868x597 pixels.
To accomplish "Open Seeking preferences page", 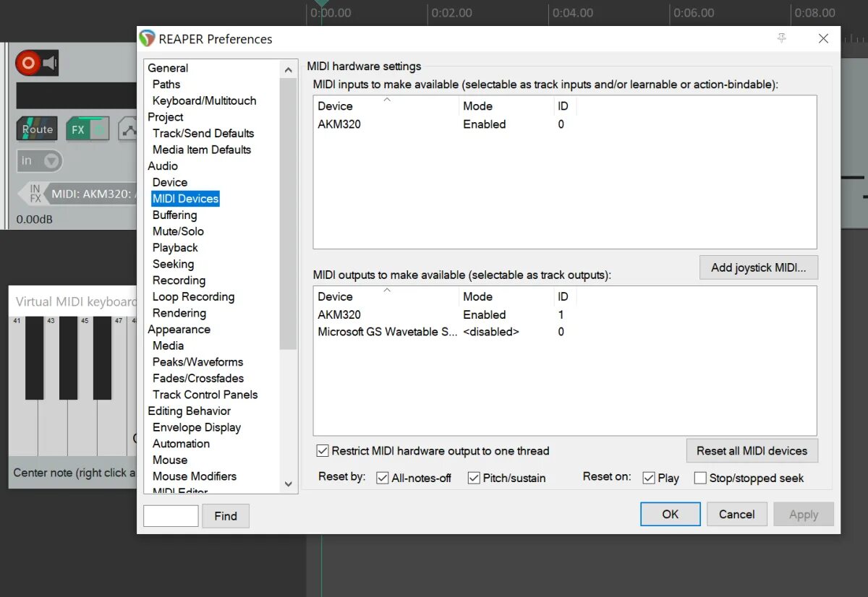I will (173, 265).
